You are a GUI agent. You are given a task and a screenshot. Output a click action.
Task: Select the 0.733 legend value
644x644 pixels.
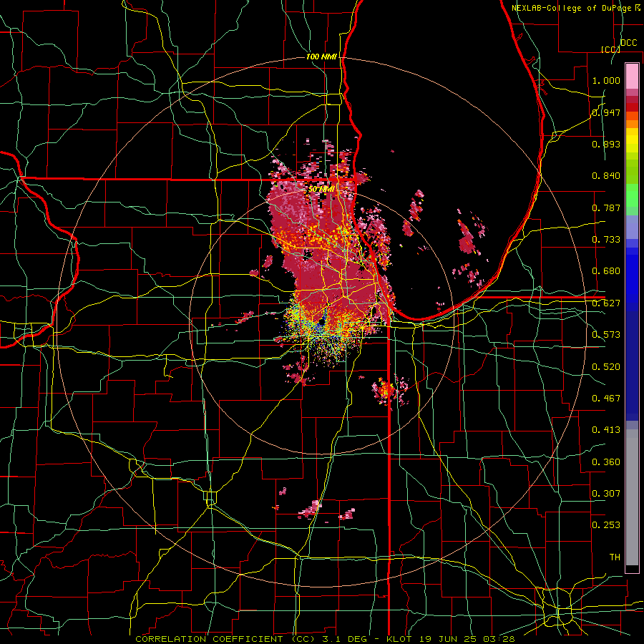click(606, 240)
